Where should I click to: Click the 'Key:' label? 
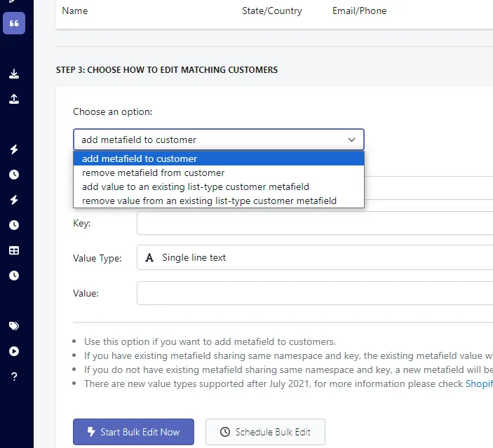tap(82, 223)
